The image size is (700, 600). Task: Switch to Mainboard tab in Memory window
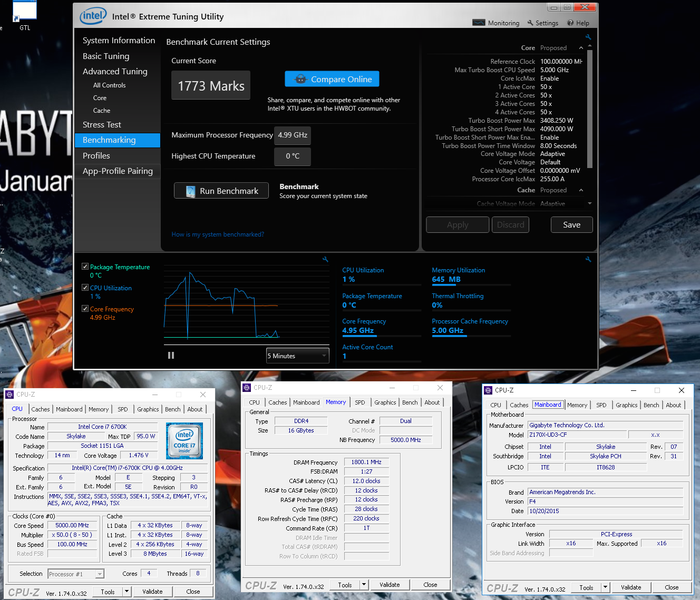pyautogui.click(x=306, y=402)
